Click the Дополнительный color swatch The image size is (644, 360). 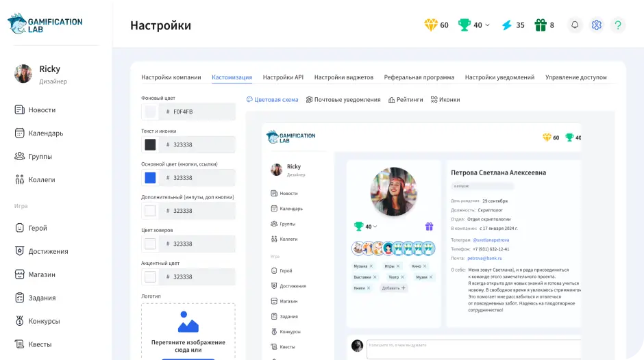tap(150, 211)
